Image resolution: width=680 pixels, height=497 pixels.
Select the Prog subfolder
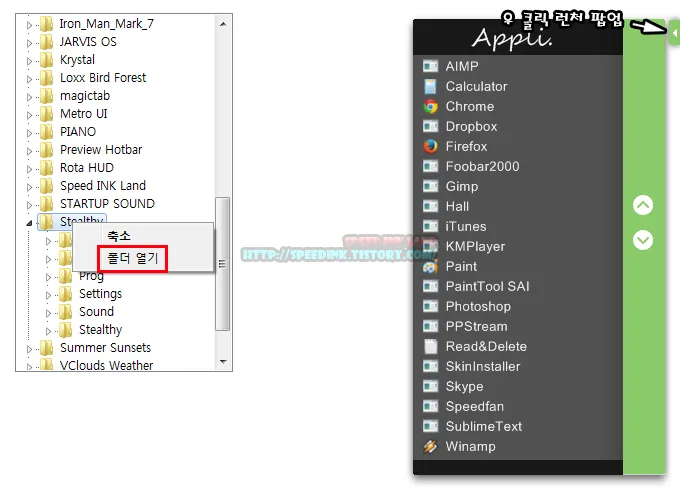pyautogui.click(x=92, y=276)
